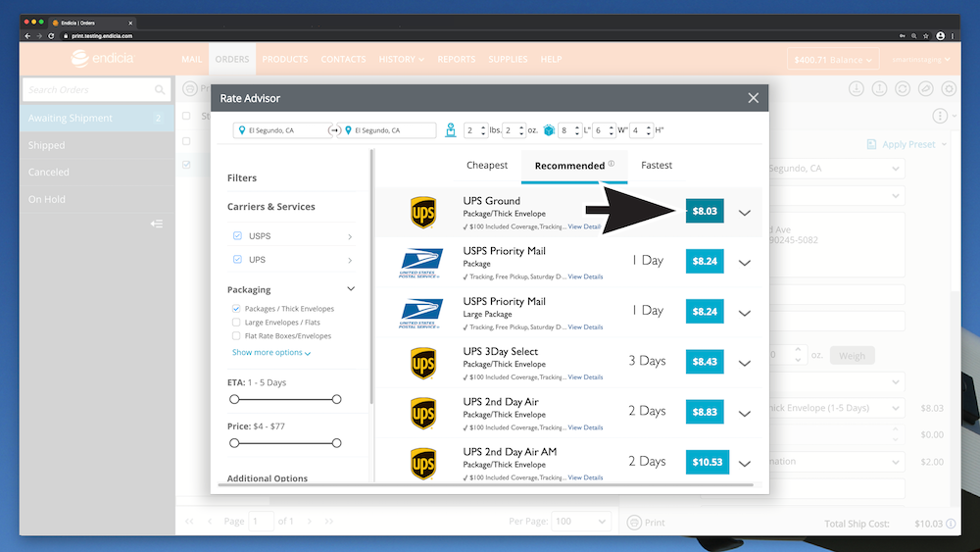Viewport: 980px width, 552px height.
Task: Toggle the USPS carrier checkbox
Action: [237, 235]
